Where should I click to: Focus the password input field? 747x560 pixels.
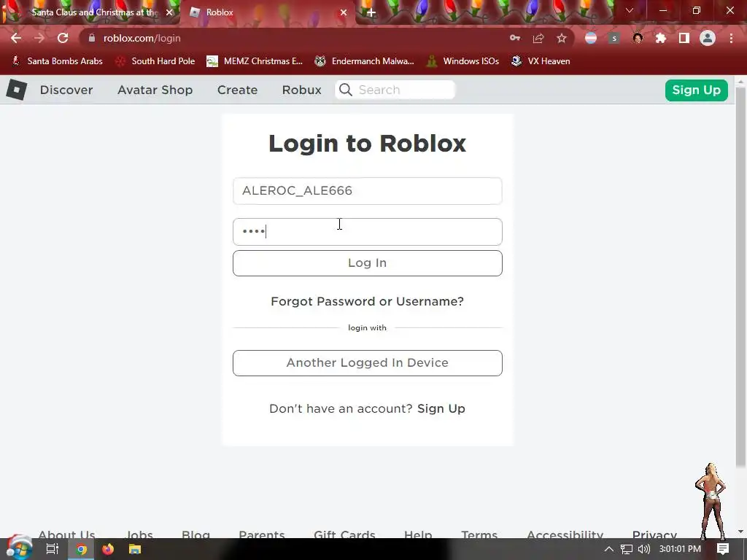coord(368,232)
